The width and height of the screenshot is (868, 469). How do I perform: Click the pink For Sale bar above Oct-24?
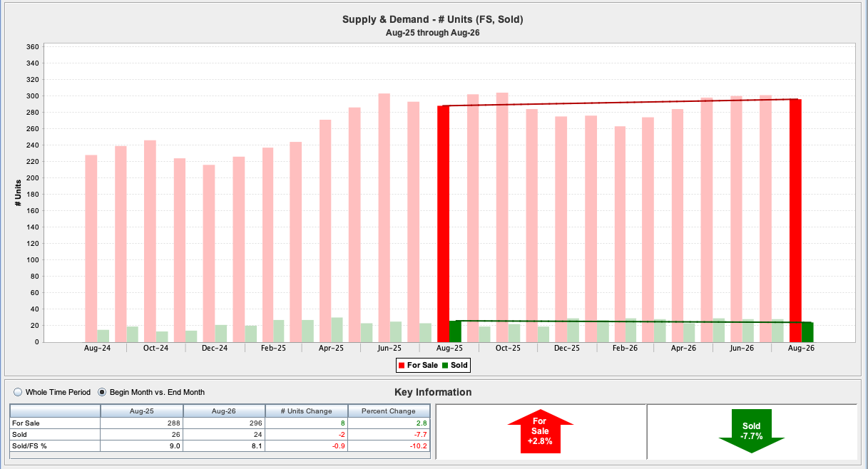coord(150,241)
